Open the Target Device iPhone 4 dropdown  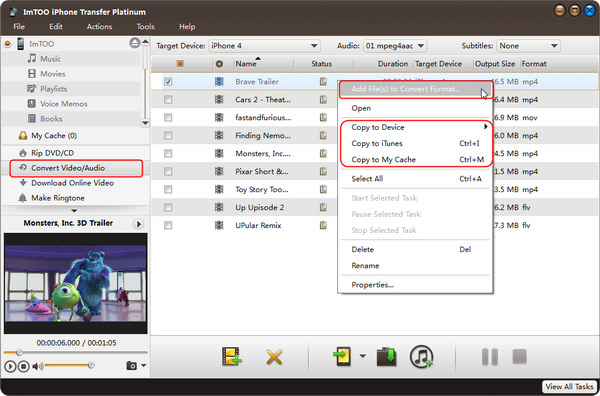click(264, 46)
